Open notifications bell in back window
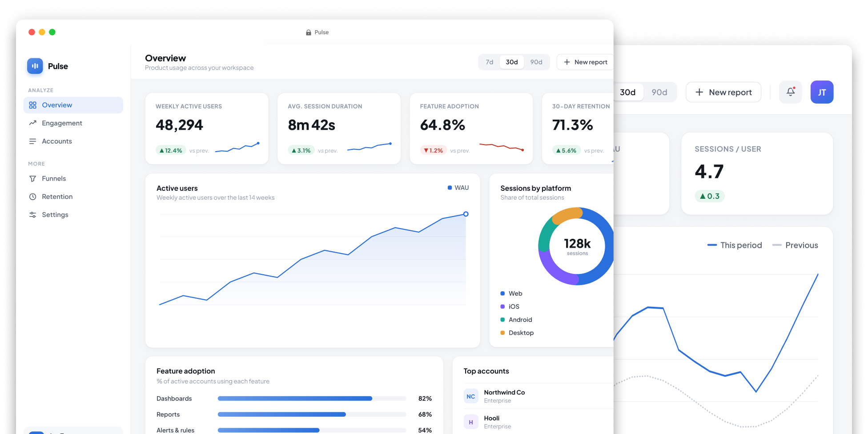 pyautogui.click(x=791, y=92)
